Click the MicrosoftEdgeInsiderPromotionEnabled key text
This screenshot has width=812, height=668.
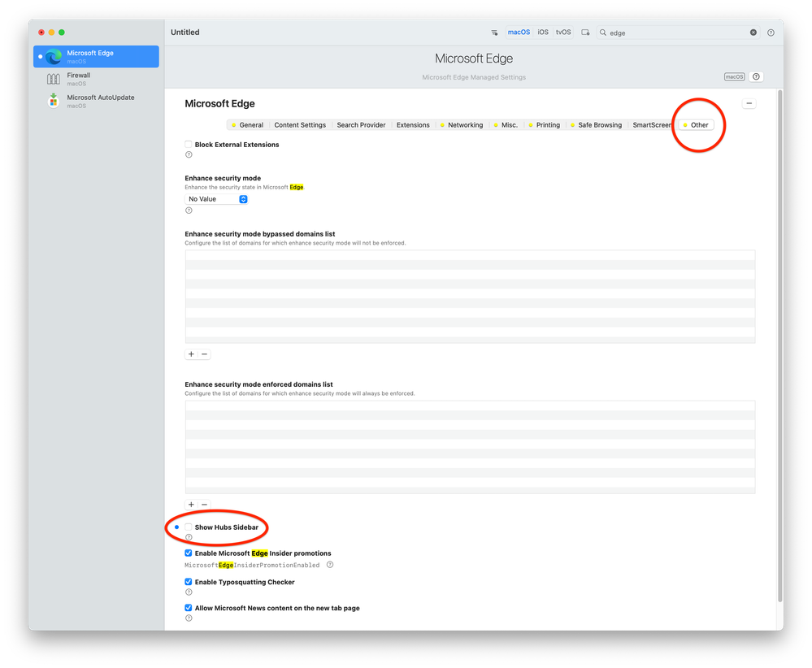coord(252,565)
